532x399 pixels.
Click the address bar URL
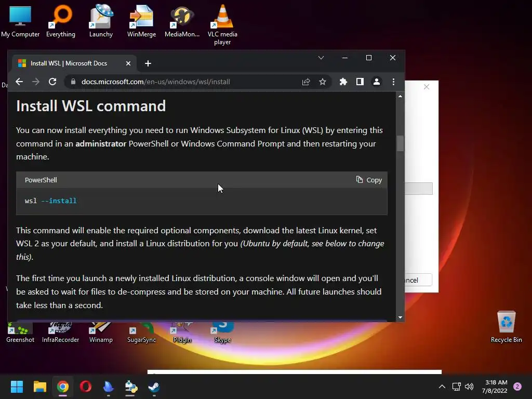coord(156,82)
